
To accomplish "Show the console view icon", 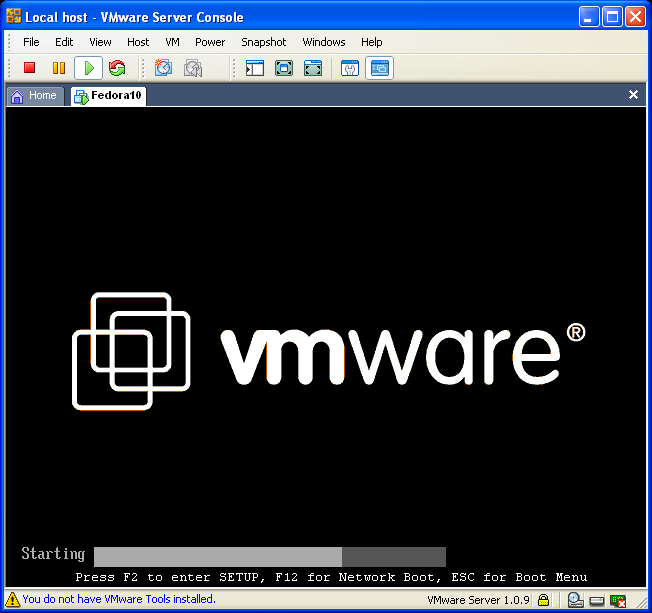I will pos(379,68).
